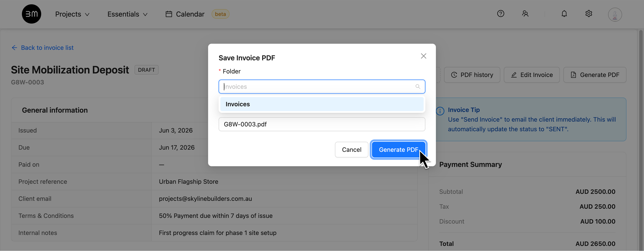Select Invoices folder option
This screenshot has width=644, height=251.
322,104
